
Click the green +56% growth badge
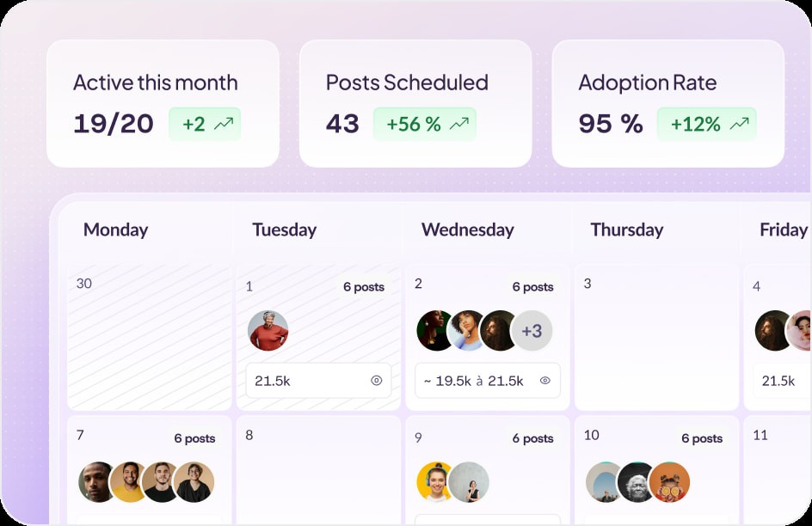(425, 124)
